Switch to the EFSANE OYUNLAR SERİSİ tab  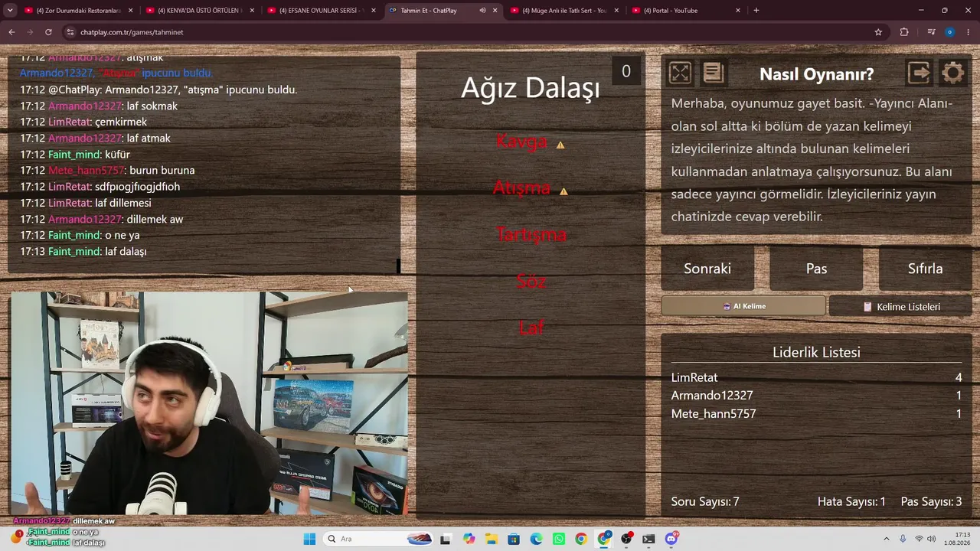point(322,11)
